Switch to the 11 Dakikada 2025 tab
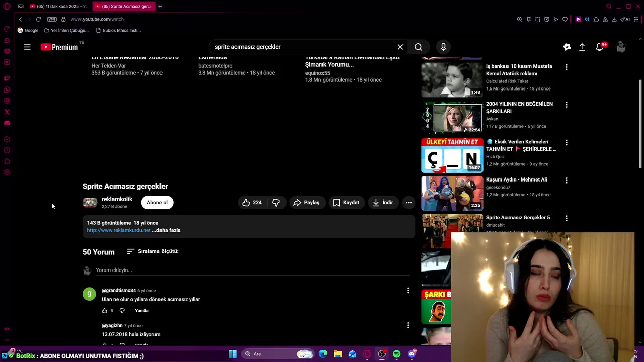Screen dimensions: 644x362 pyautogui.click(x=58, y=6)
